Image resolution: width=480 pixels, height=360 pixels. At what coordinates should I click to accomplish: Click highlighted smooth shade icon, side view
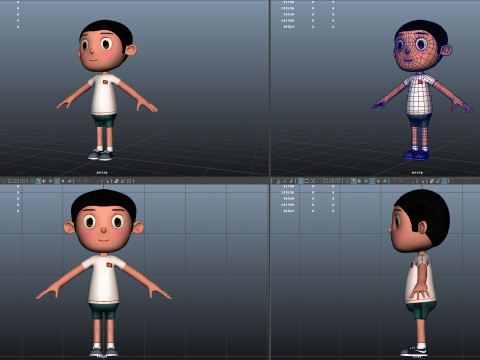coord(354,181)
